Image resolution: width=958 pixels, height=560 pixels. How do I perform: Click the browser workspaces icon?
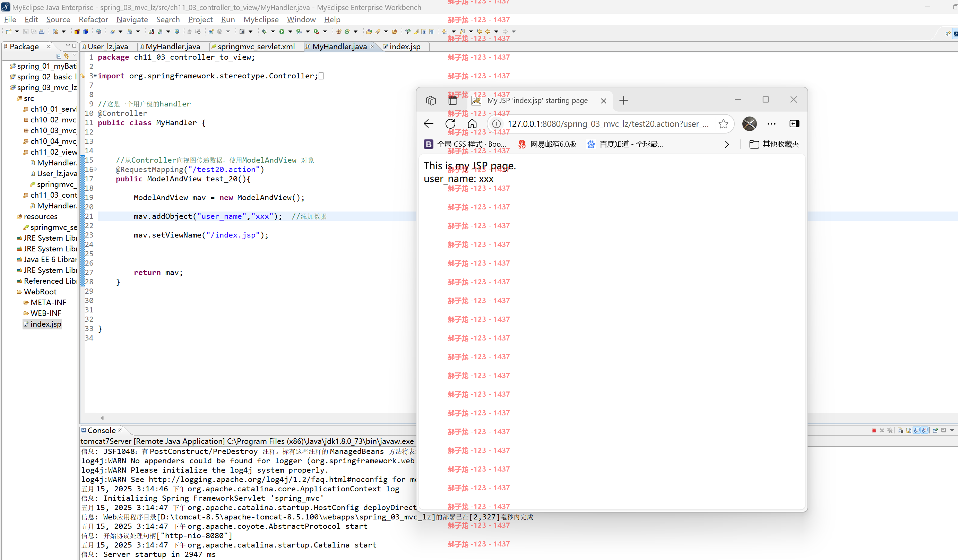pos(431,100)
